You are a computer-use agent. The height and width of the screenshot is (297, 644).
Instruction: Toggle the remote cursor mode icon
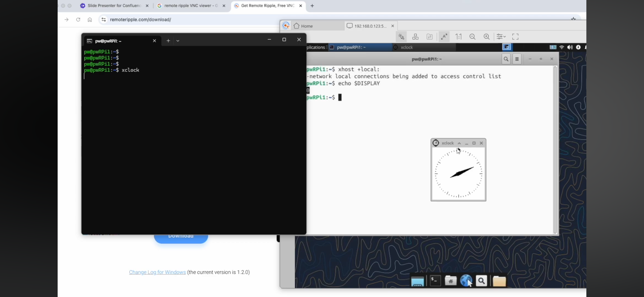click(401, 37)
